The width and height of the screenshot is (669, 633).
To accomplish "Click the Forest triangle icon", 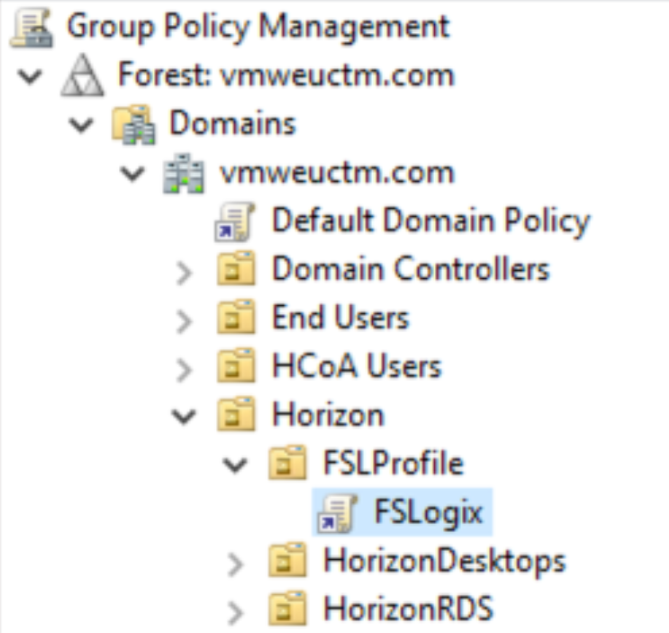I will tap(82, 75).
